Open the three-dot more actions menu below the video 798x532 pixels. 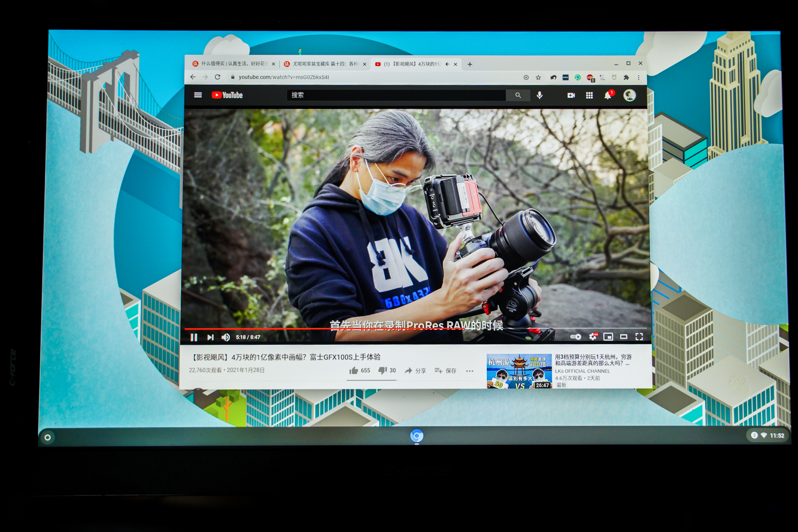[470, 371]
